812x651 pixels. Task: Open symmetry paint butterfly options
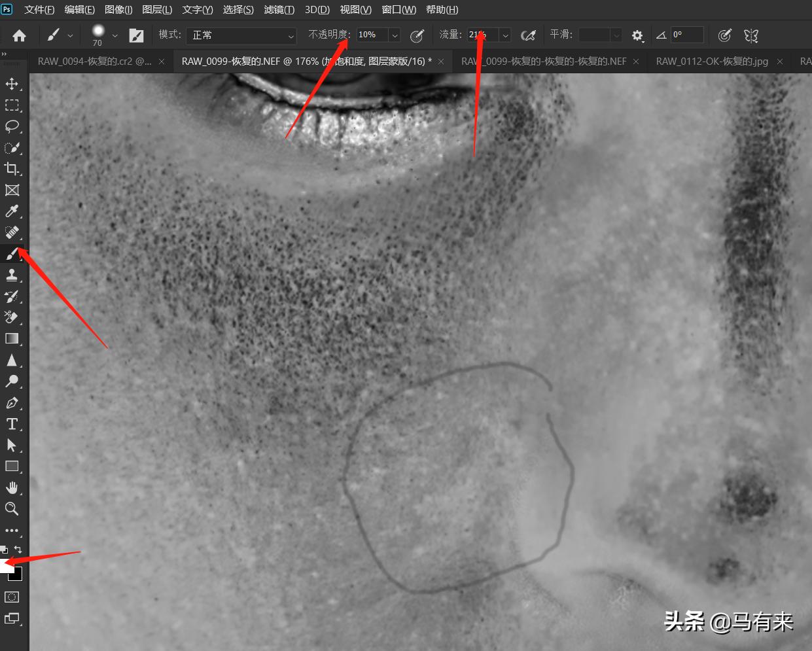751,35
